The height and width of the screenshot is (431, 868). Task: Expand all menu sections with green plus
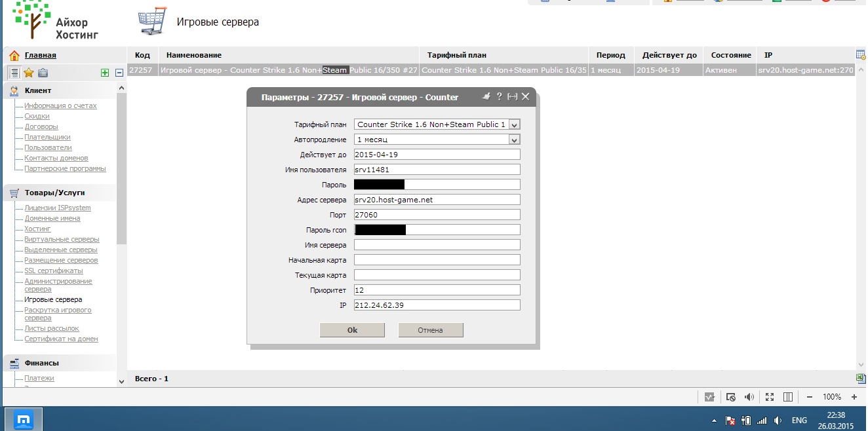point(105,73)
